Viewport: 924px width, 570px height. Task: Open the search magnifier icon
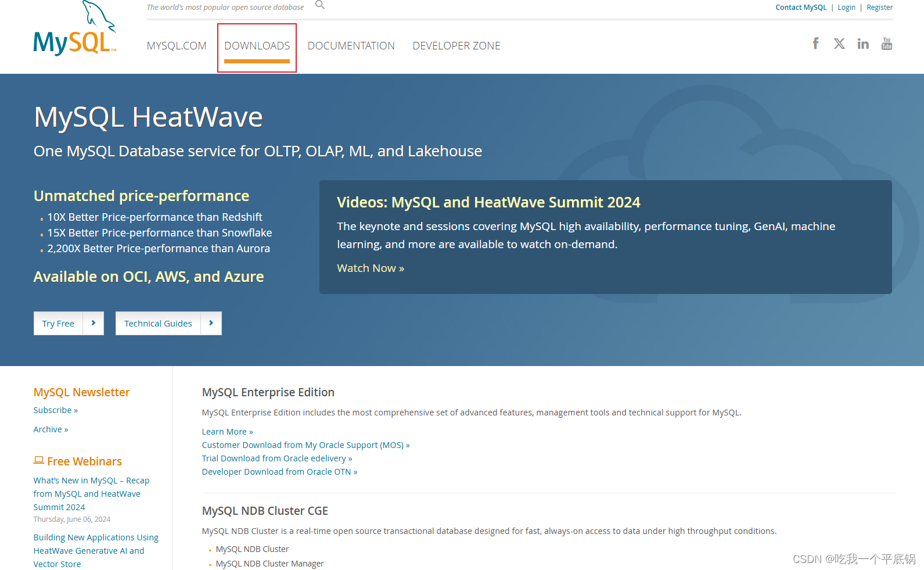click(x=320, y=5)
